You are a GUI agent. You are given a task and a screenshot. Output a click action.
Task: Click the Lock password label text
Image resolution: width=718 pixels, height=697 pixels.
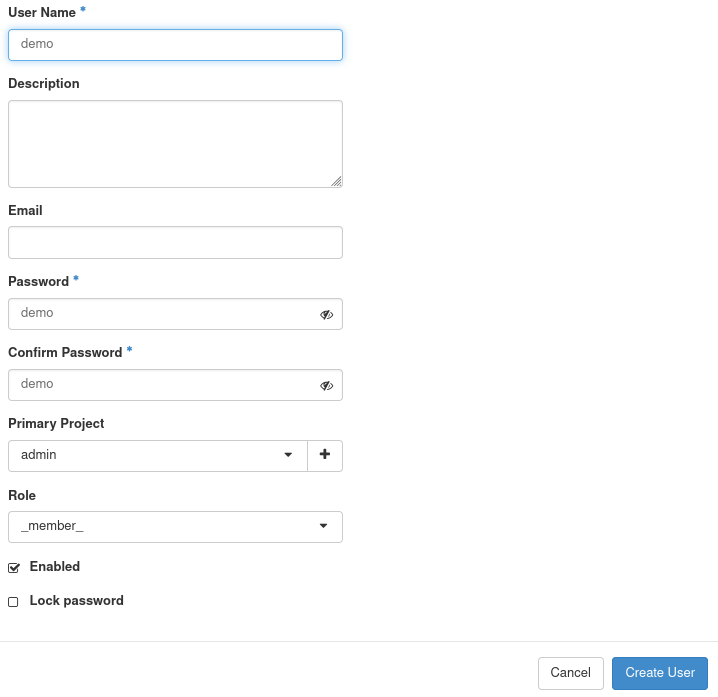pyautogui.click(x=77, y=601)
